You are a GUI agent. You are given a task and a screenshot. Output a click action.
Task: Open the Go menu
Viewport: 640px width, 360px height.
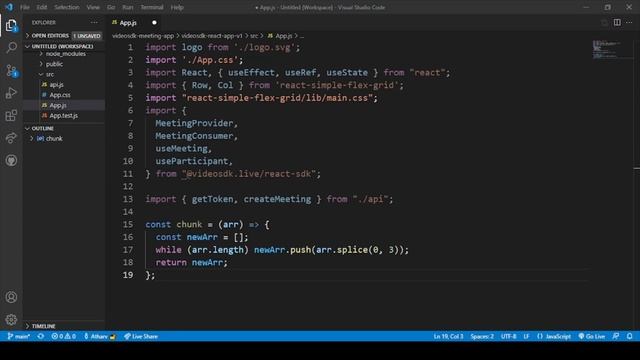point(111,7)
